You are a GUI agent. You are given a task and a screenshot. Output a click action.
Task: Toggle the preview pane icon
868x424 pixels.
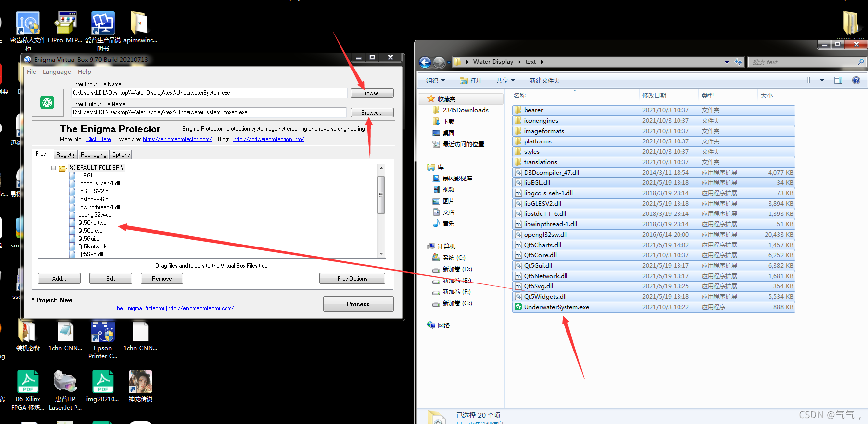pos(838,80)
